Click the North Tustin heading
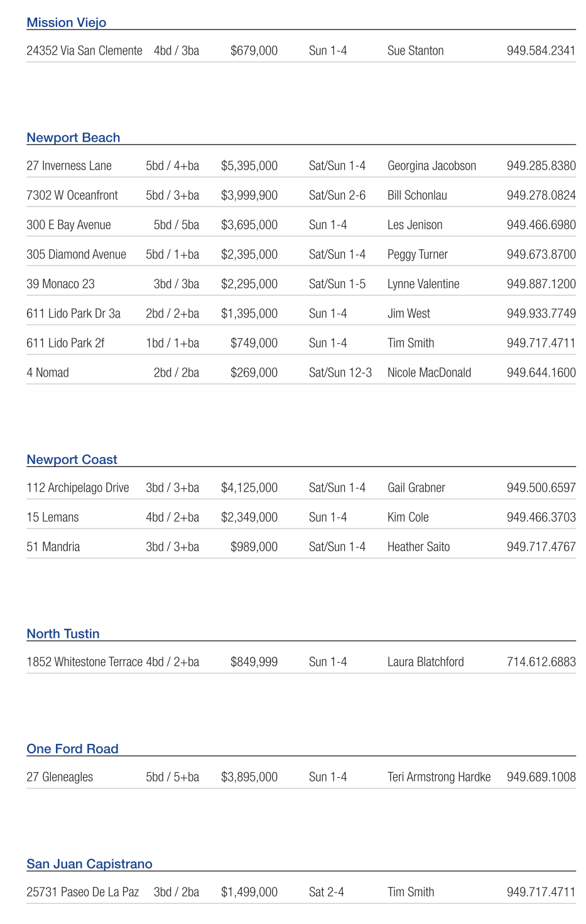Viewport: 586px width, 924px height. click(63, 633)
